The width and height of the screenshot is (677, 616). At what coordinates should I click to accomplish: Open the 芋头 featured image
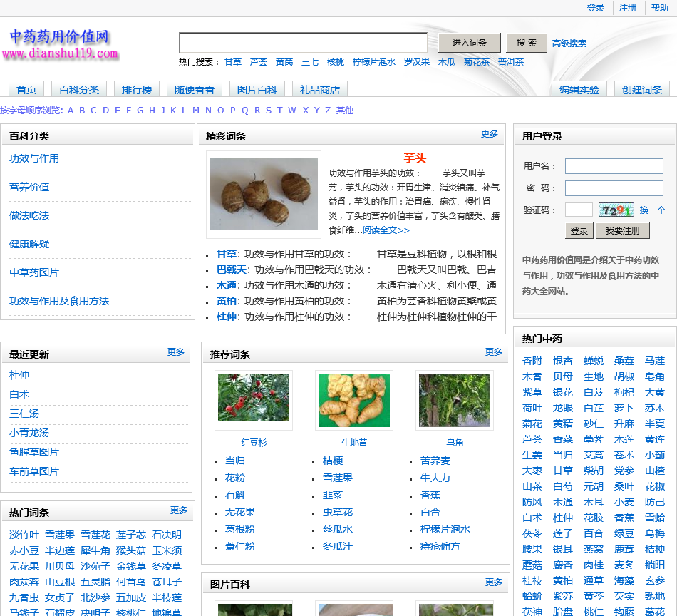(x=264, y=194)
